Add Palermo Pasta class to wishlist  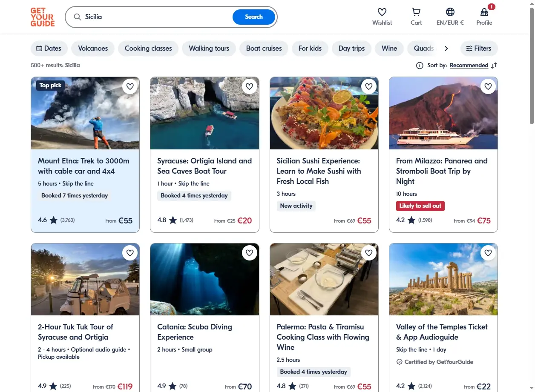(369, 253)
